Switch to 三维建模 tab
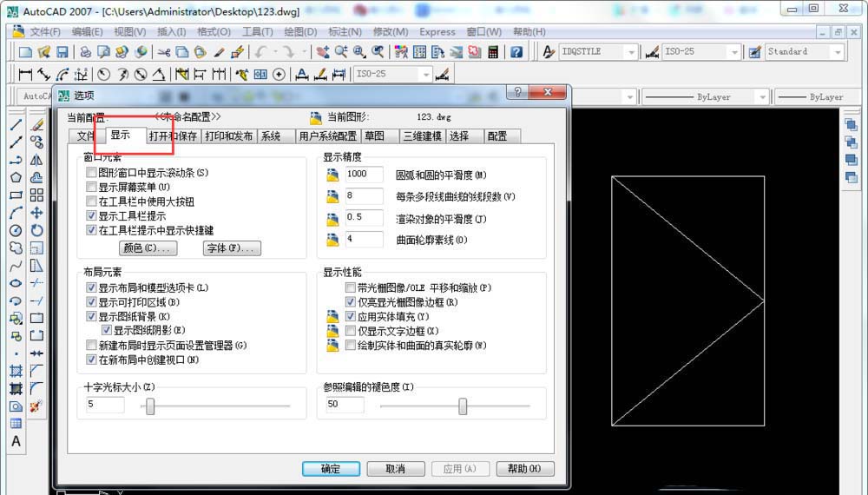Screen dimensions: 868x495 click(x=423, y=136)
